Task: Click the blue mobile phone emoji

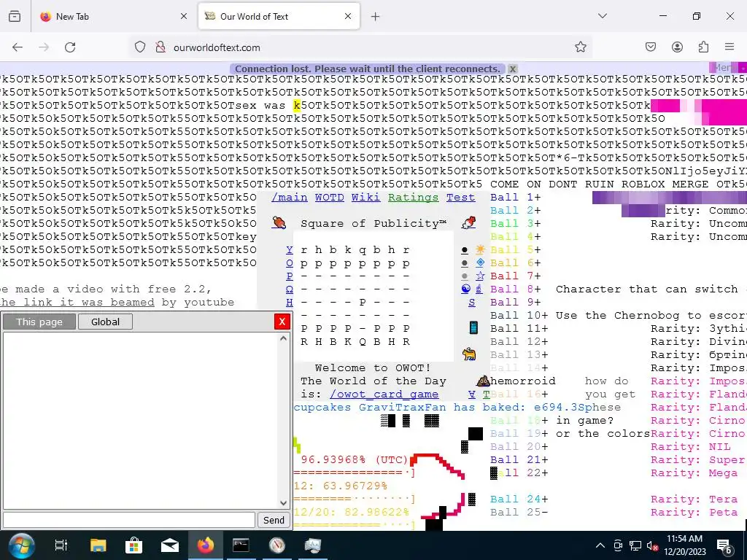Action: (x=473, y=327)
